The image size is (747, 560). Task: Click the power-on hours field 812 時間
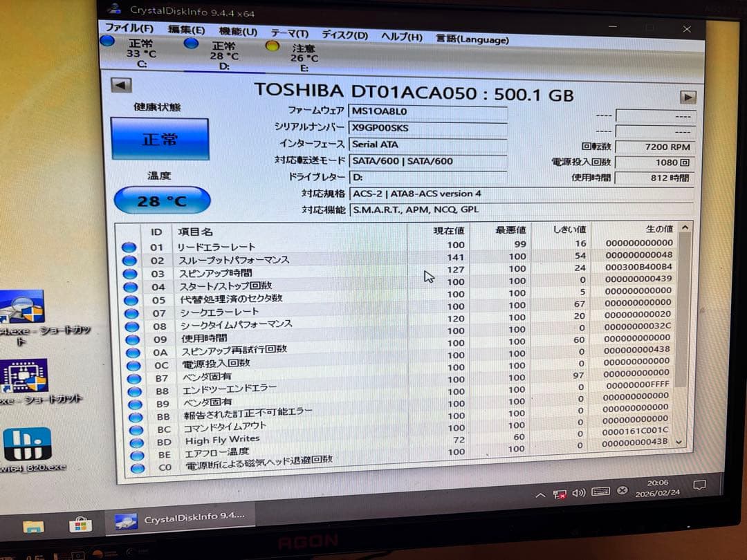pos(655,178)
